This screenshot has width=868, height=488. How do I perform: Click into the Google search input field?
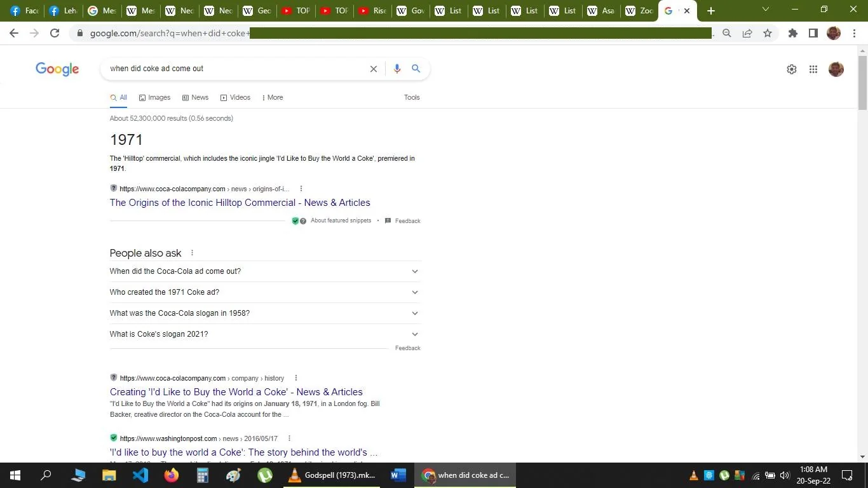tap(236, 69)
